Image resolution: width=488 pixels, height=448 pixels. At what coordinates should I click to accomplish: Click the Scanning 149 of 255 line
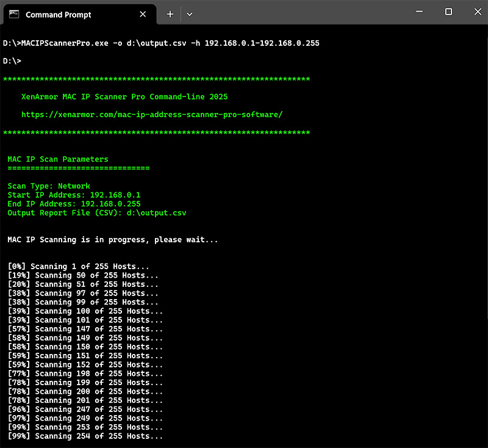tap(85, 338)
